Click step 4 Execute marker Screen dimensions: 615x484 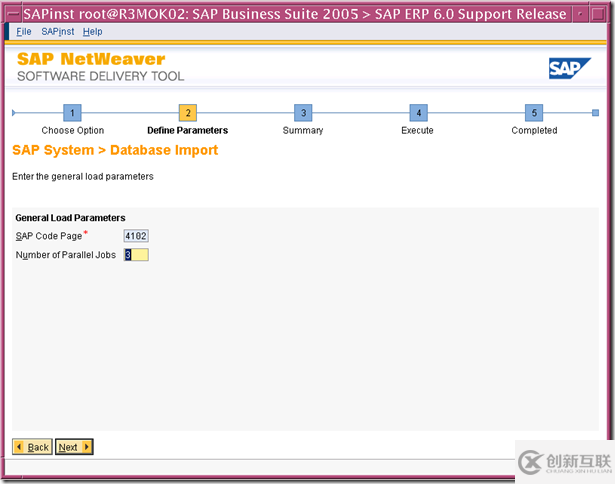418,113
